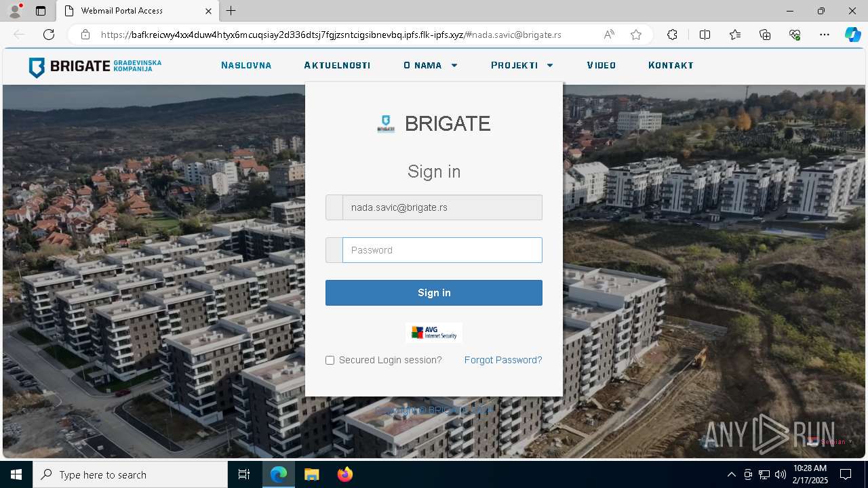Focus the Password input field
This screenshot has height=488, width=868.
442,250
